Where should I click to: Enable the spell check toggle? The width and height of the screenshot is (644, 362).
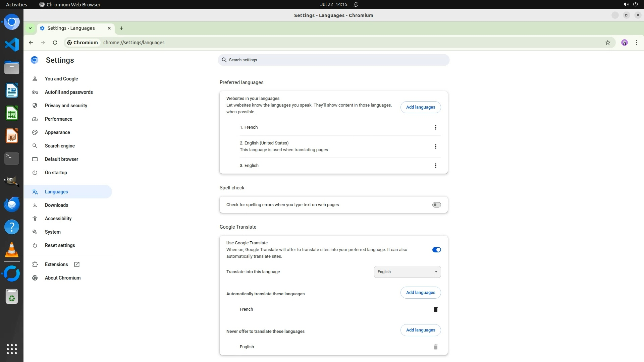coord(436,205)
